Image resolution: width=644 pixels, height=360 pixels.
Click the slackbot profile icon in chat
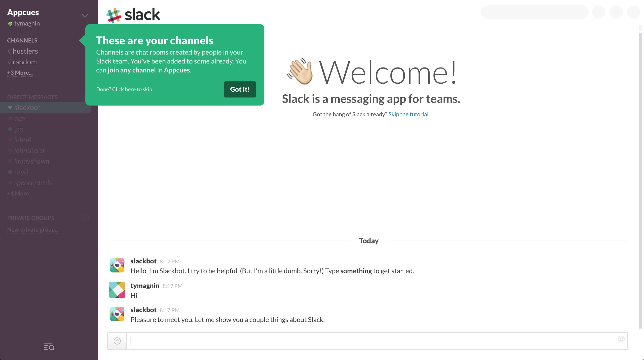click(x=117, y=265)
